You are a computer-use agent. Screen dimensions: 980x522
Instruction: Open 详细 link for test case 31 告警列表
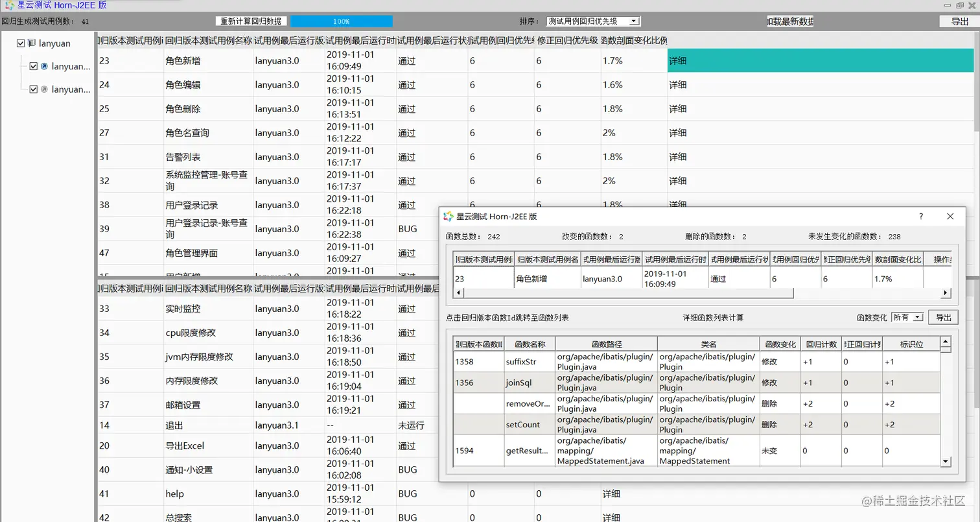(678, 157)
